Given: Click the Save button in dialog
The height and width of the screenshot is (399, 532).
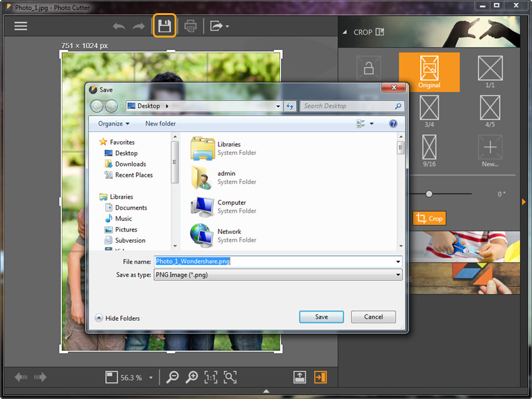Looking at the screenshot, I should point(321,316).
